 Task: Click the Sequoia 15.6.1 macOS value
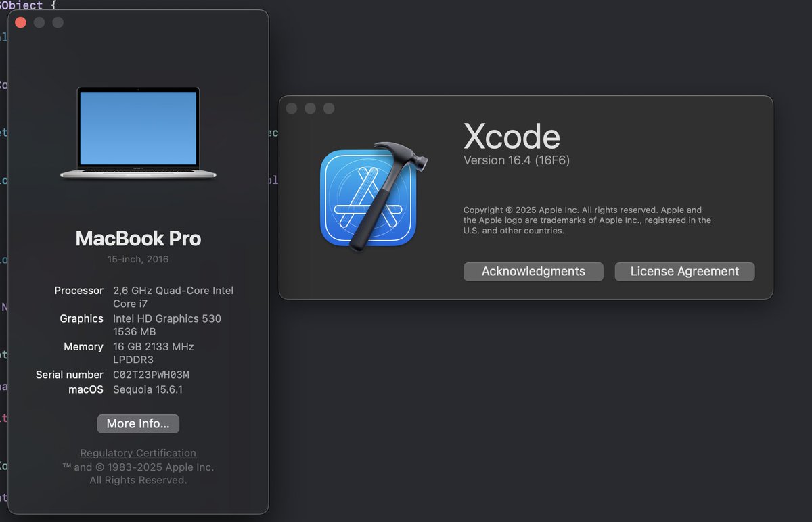click(x=148, y=389)
